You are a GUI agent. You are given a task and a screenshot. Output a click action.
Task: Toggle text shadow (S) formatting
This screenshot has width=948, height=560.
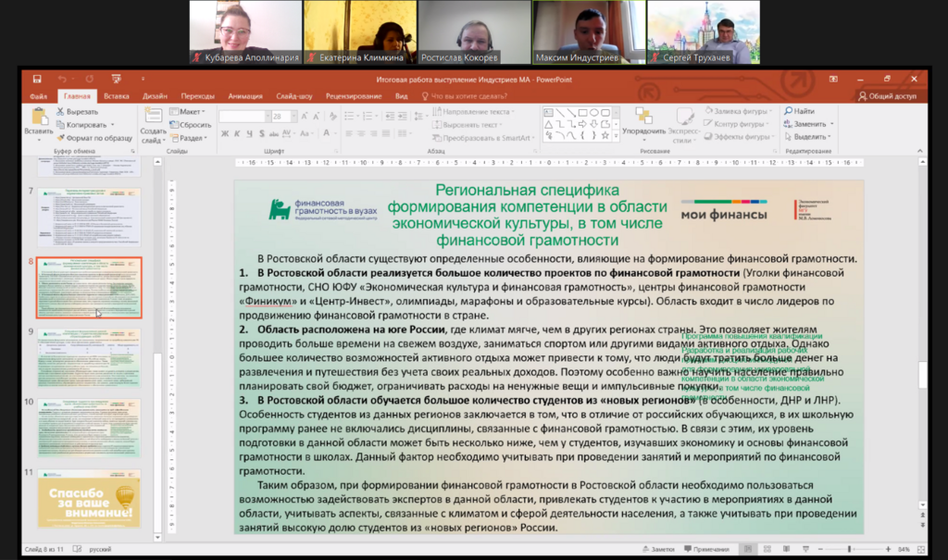262,133
